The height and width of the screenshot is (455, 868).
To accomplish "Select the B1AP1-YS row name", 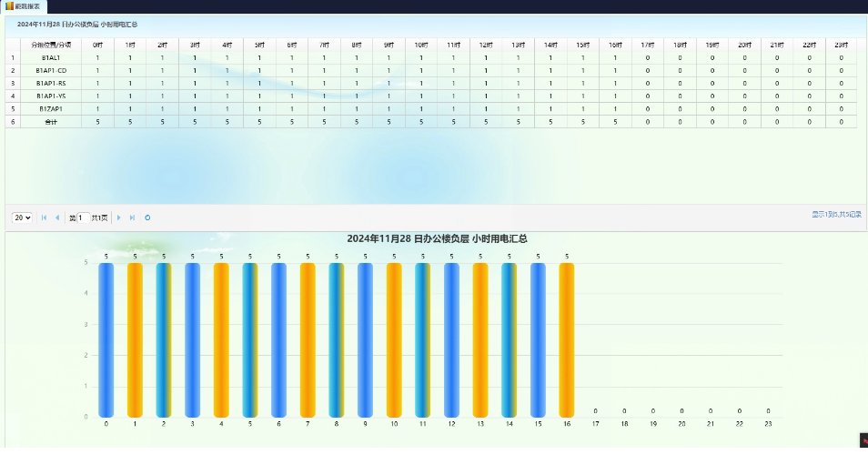I will tap(51, 96).
